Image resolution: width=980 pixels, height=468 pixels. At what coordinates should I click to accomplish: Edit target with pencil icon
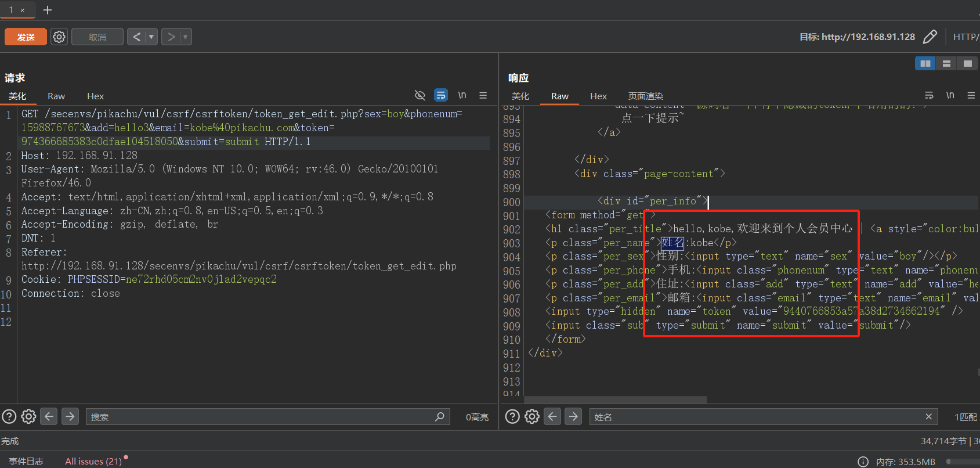point(930,37)
